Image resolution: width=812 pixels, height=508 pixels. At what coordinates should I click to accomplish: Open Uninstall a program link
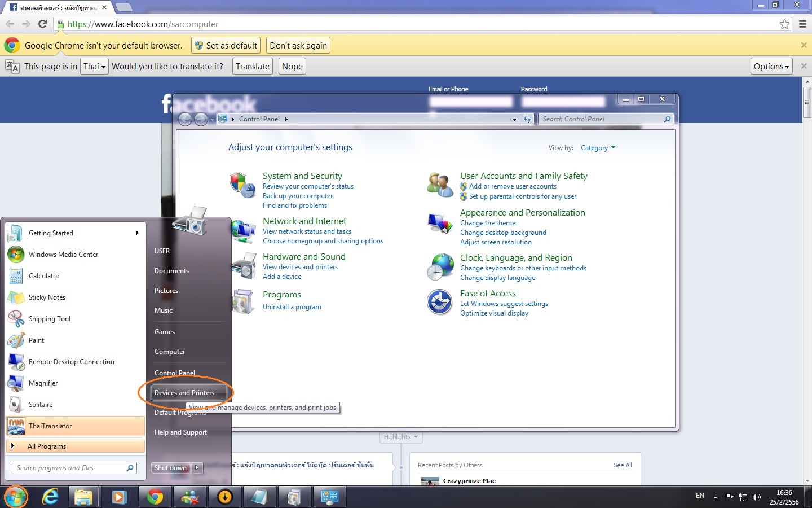[292, 307]
